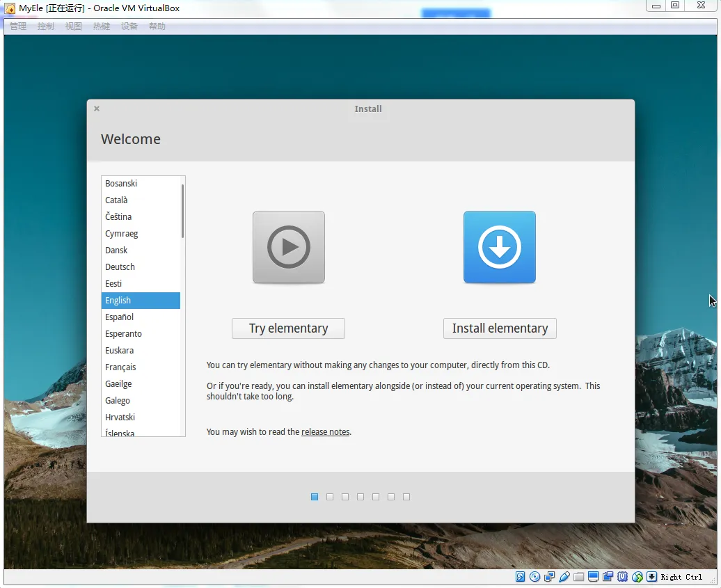Select Català in the language list
721x588 pixels.
[141, 200]
